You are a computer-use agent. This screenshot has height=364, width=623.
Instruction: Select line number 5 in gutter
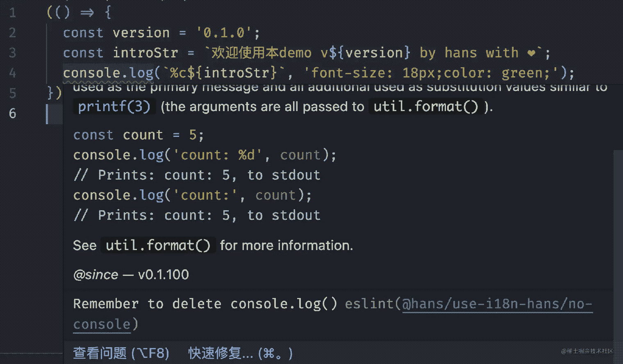click(13, 93)
